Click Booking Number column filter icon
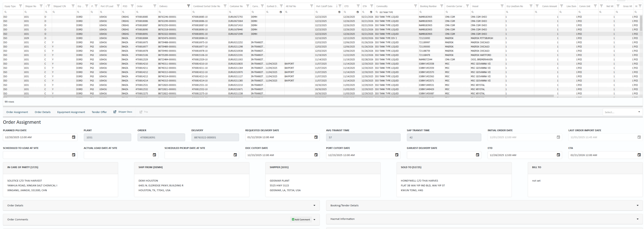644x229 pixels. (441, 6)
